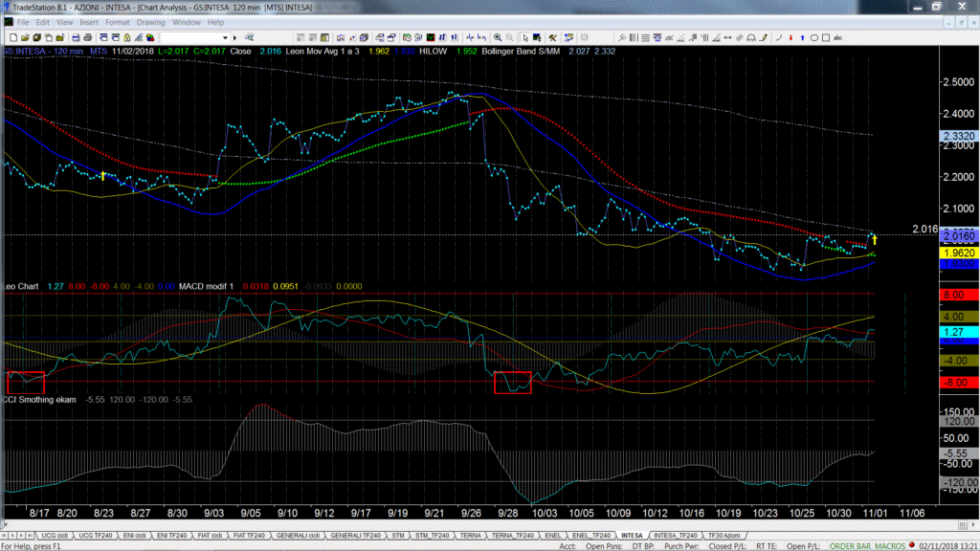Click the Leon Mov Avg 1 a 3 label

pos(323,52)
